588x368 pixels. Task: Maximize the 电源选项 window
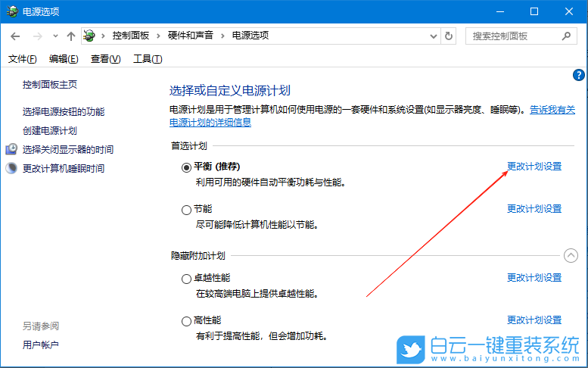pyautogui.click(x=534, y=11)
